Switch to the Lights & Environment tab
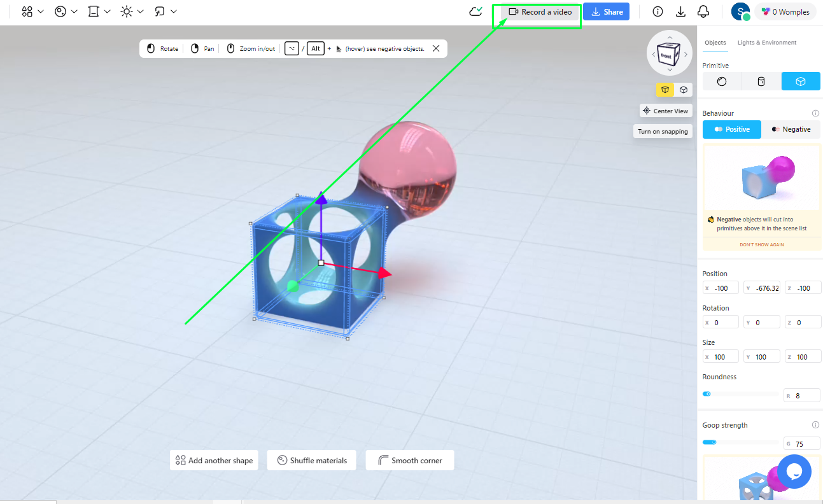 coord(767,43)
